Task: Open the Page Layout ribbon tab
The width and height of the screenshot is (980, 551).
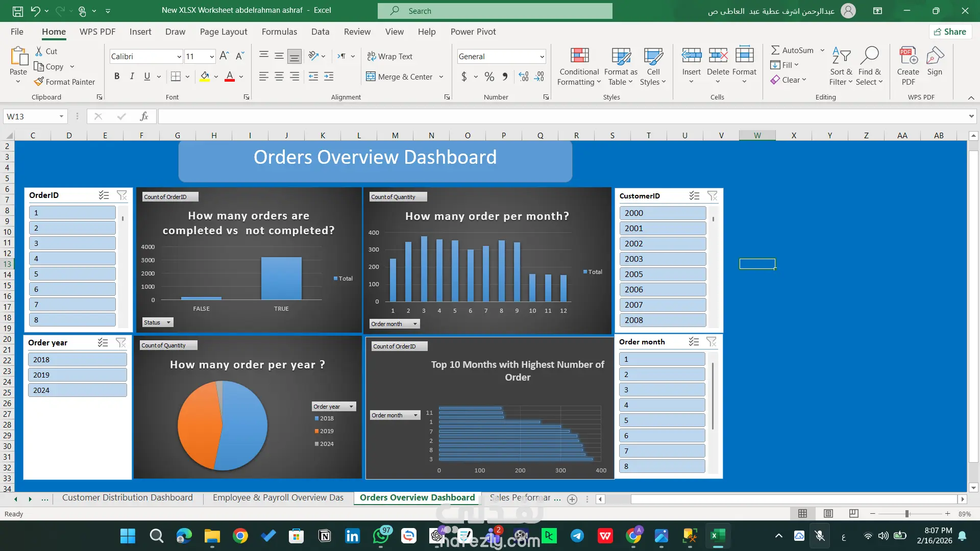Action: 223,32
